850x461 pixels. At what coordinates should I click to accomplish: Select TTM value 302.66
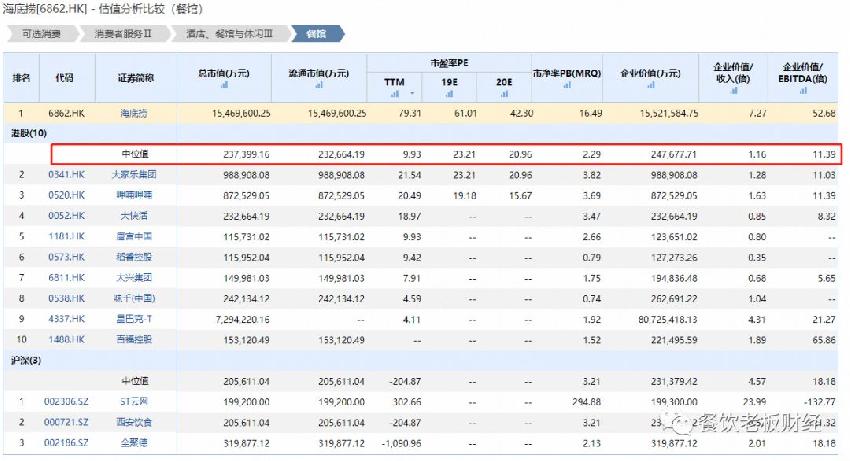pos(407,402)
